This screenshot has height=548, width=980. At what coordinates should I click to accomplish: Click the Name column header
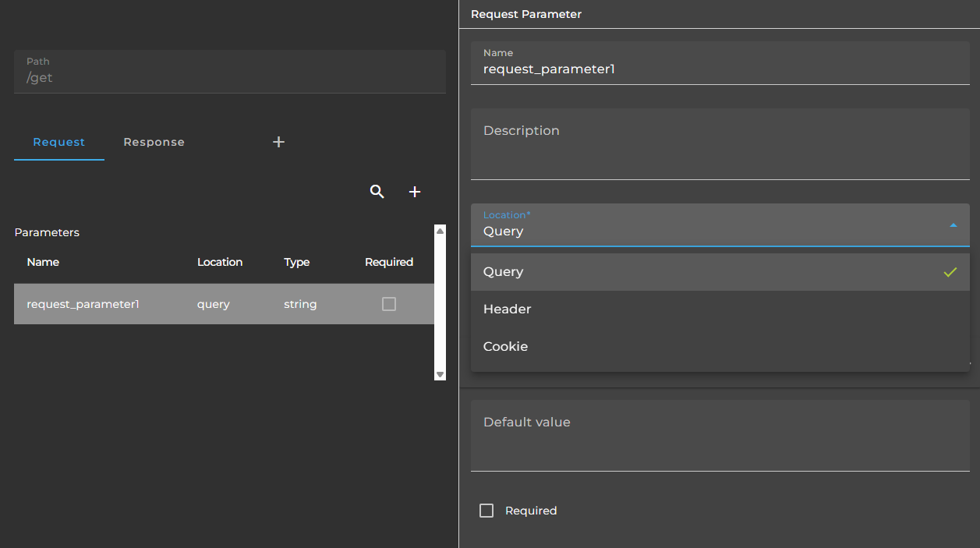point(43,262)
